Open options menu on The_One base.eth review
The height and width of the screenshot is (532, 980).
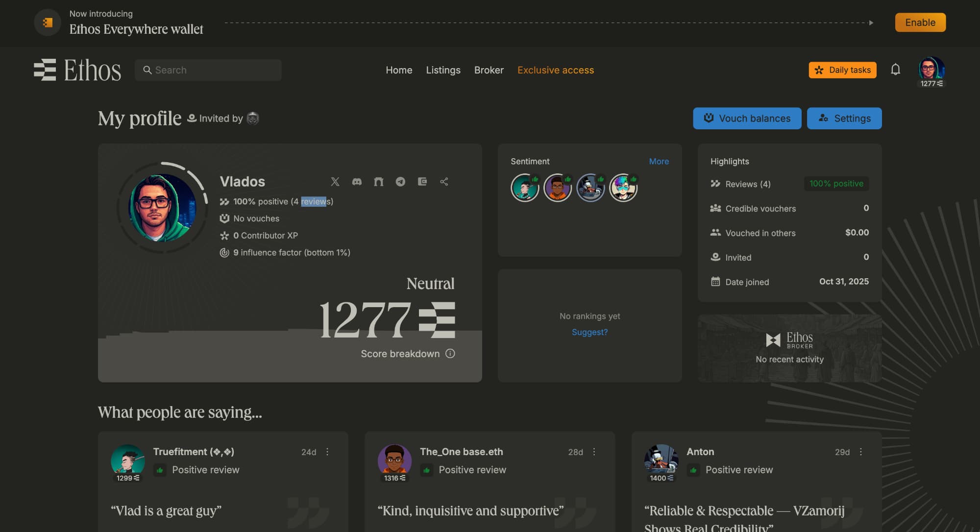(594, 452)
